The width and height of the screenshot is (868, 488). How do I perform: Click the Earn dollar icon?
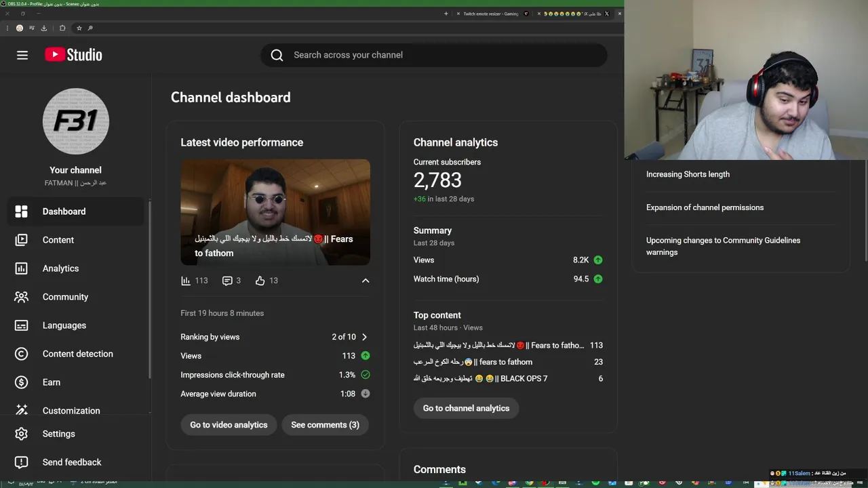coord(22,382)
